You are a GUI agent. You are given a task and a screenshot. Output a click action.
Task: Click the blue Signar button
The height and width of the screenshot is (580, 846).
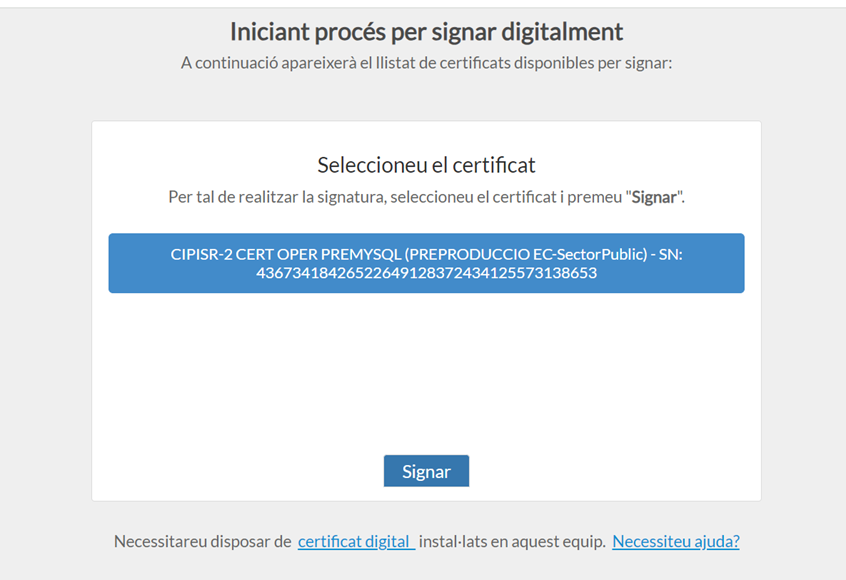(x=426, y=471)
